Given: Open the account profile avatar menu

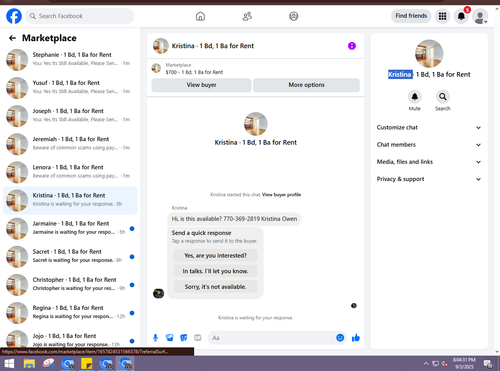Looking at the screenshot, I should 480,16.
